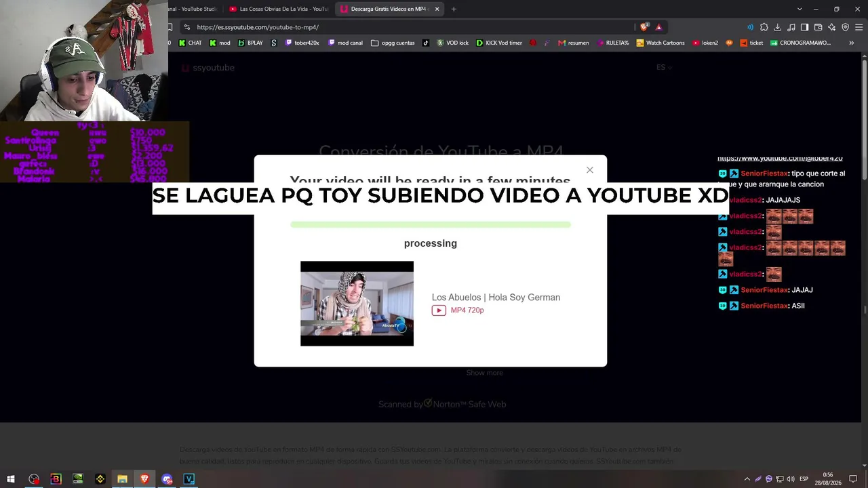This screenshot has width=868, height=488.
Task: Open Brave Rewards triangle icon
Action: click(x=658, y=27)
